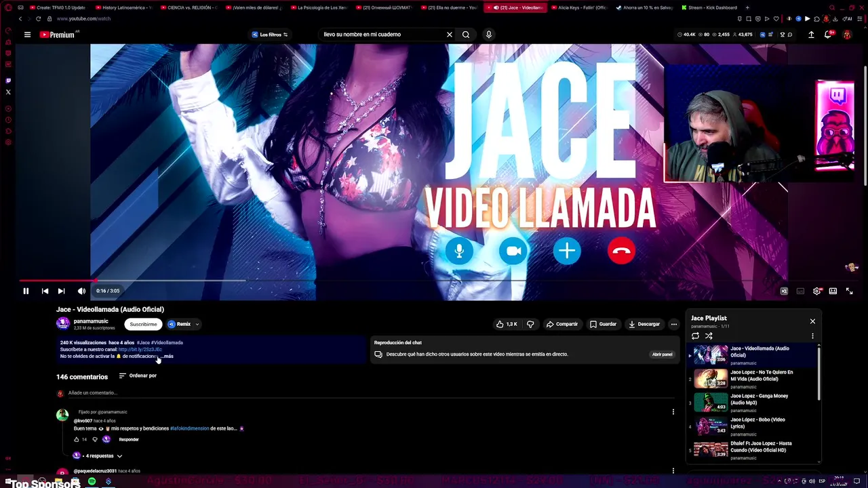Switch to La Psicología de Los Xen tab

pyautogui.click(x=319, y=7)
